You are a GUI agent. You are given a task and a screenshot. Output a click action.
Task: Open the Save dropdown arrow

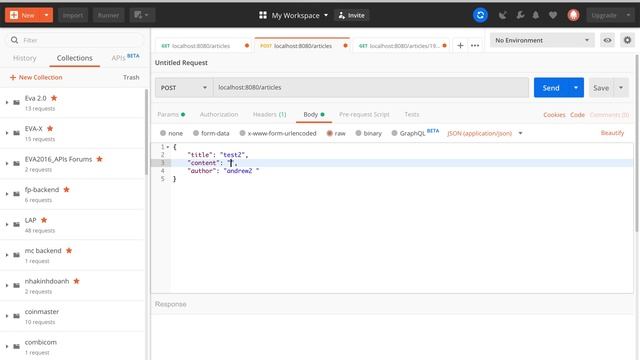pyautogui.click(x=621, y=88)
